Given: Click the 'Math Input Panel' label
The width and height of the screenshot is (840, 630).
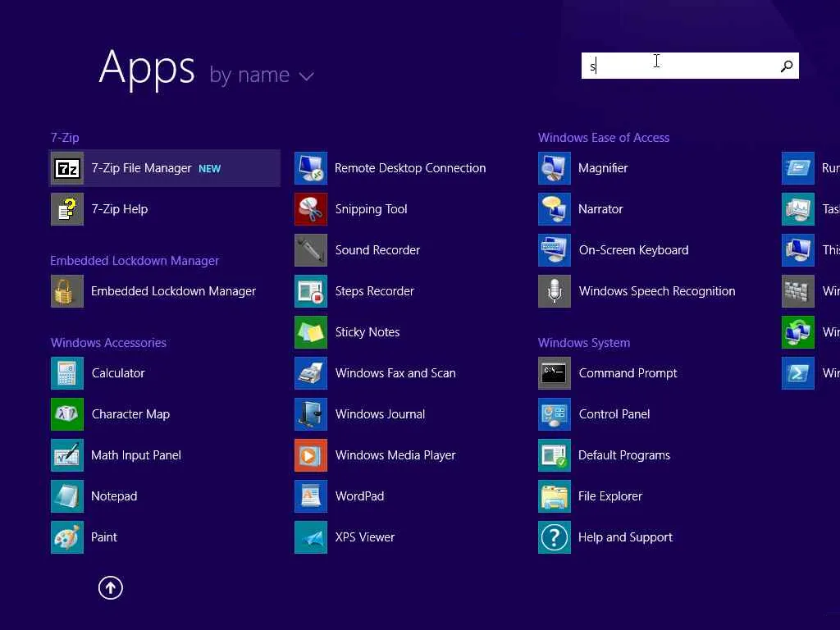Looking at the screenshot, I should coord(136,454).
